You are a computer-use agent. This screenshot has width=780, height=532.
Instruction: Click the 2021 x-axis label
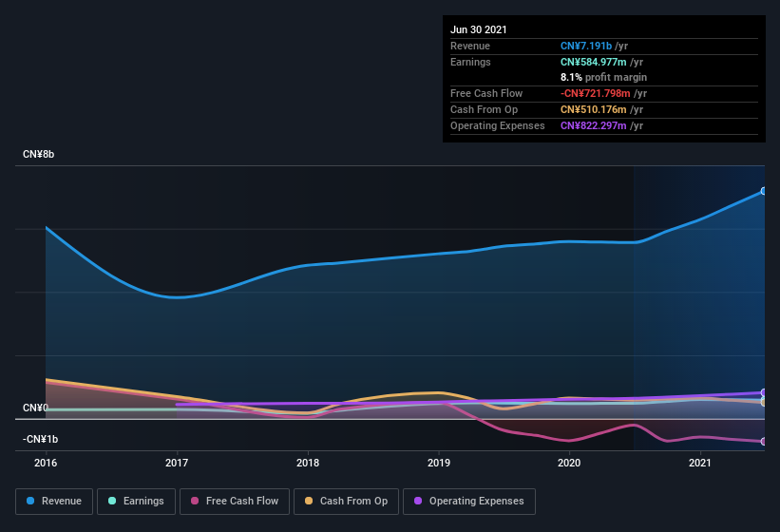(x=700, y=463)
